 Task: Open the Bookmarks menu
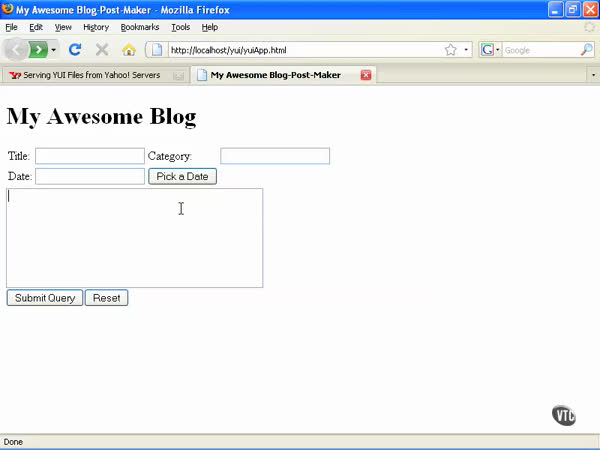pos(139,27)
